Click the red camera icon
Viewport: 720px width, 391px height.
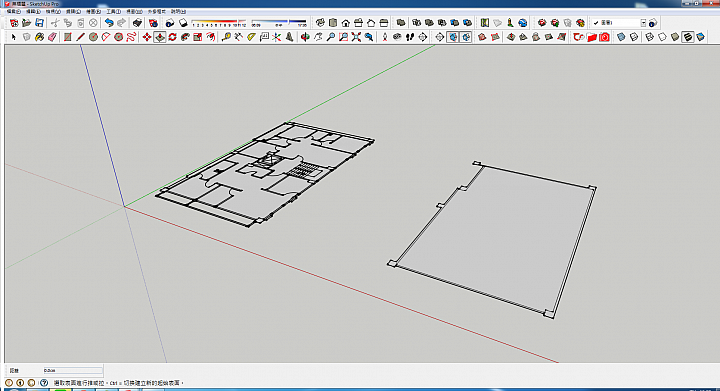coord(604,37)
